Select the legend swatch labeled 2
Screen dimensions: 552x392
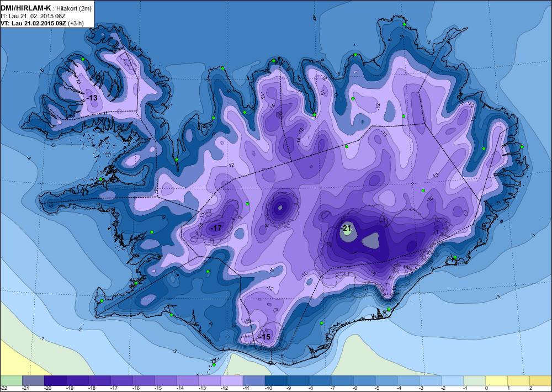541,380
